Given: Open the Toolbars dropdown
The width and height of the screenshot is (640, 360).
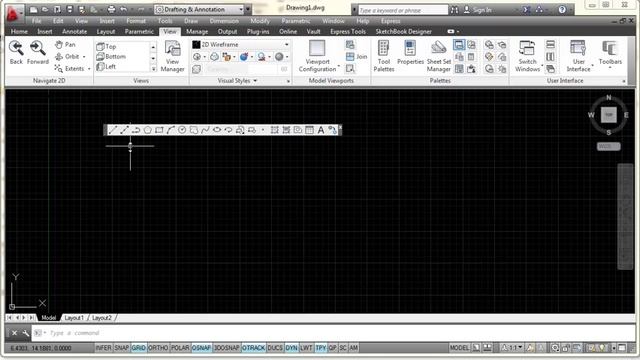Looking at the screenshot, I should [610, 54].
